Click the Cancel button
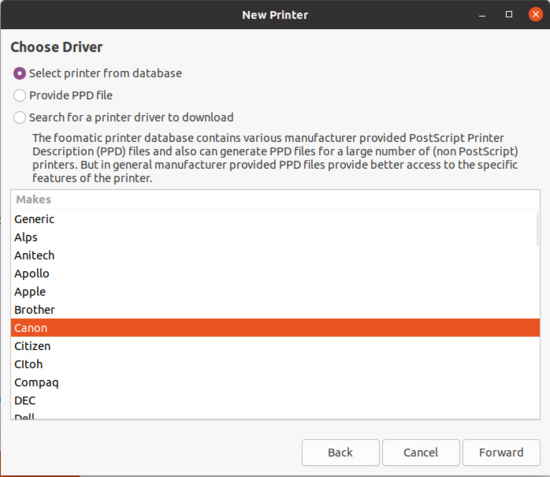This screenshot has width=550, height=477. point(421,452)
